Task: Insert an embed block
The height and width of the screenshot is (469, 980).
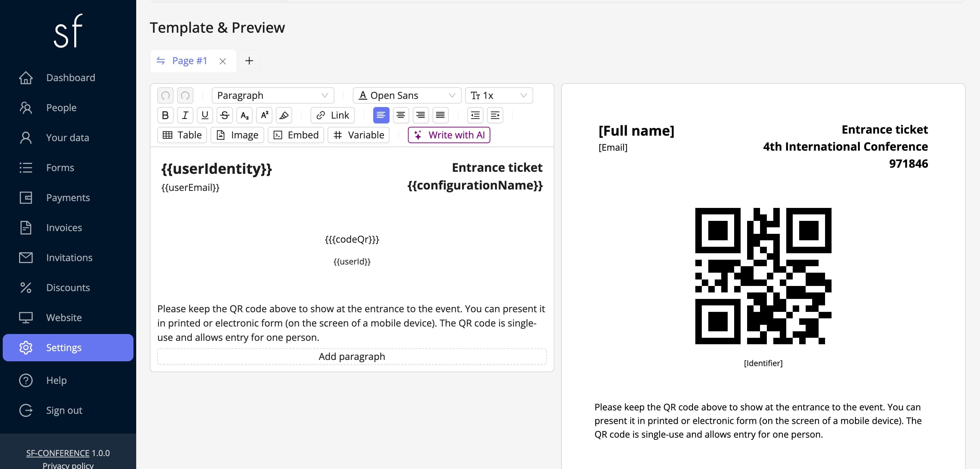Action: 296,135
